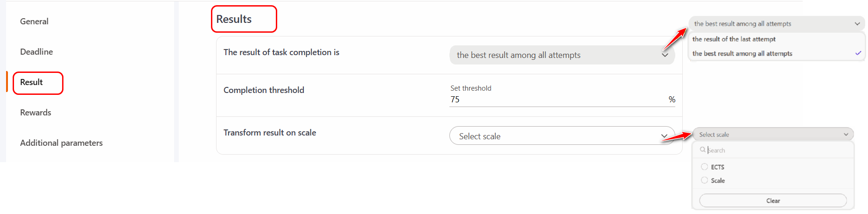
Task: Click chevron arrow on Results panel Select scale box
Action: coord(664,136)
